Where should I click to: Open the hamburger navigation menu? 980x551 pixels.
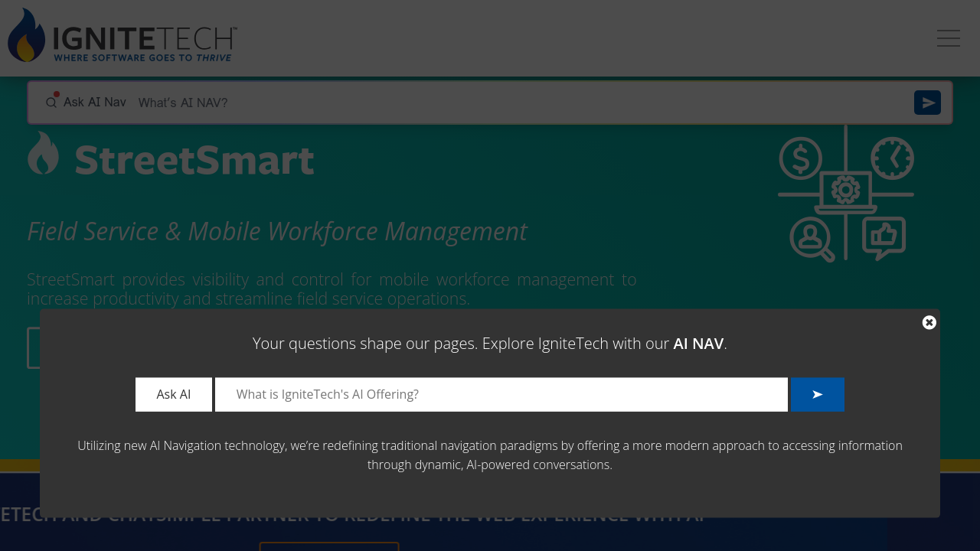948,38
